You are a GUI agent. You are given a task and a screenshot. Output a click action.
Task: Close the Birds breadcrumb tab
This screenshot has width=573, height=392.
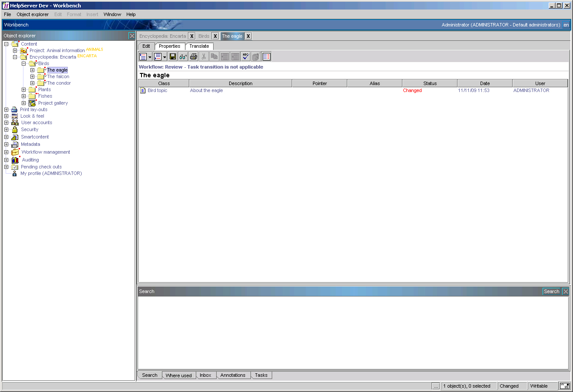215,36
